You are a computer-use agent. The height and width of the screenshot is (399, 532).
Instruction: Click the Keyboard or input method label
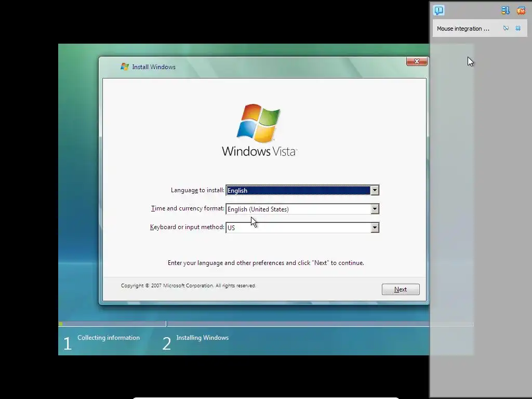(187, 227)
